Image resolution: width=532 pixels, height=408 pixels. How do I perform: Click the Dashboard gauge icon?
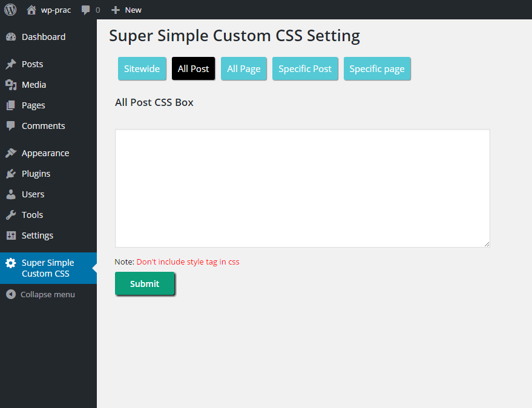(11, 37)
